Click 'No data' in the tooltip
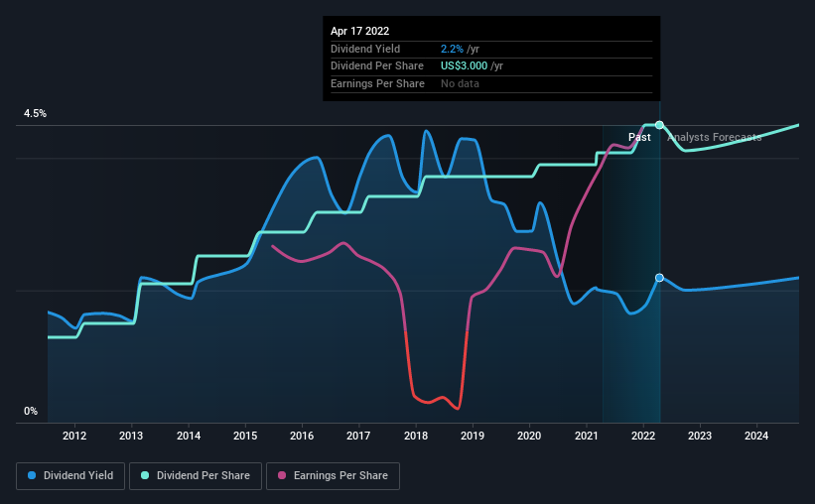The image size is (815, 504). click(460, 83)
